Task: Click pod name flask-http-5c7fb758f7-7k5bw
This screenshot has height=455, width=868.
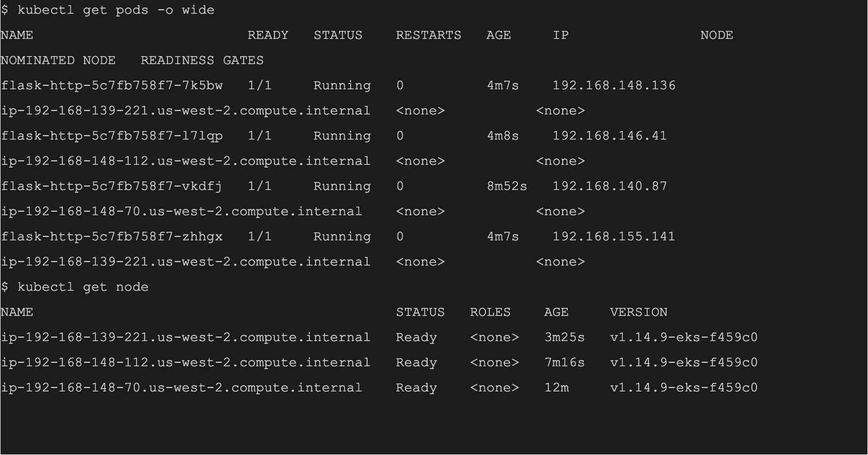Action: (112, 86)
